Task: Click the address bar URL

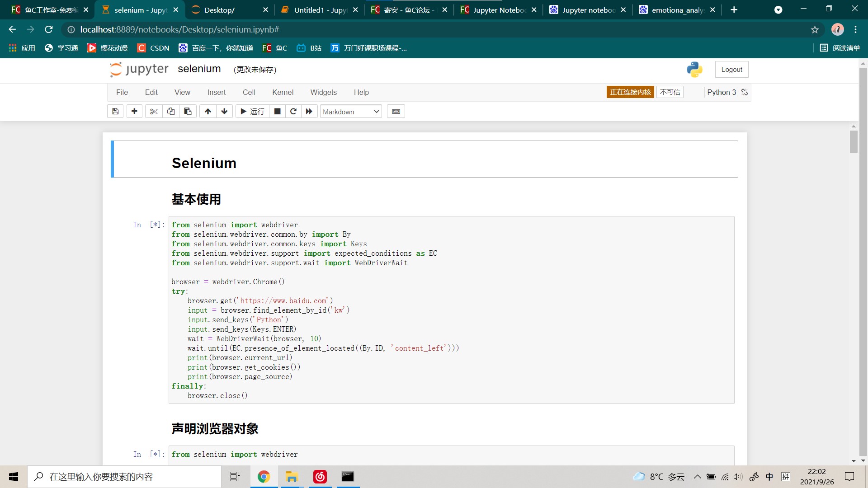Action: (179, 29)
